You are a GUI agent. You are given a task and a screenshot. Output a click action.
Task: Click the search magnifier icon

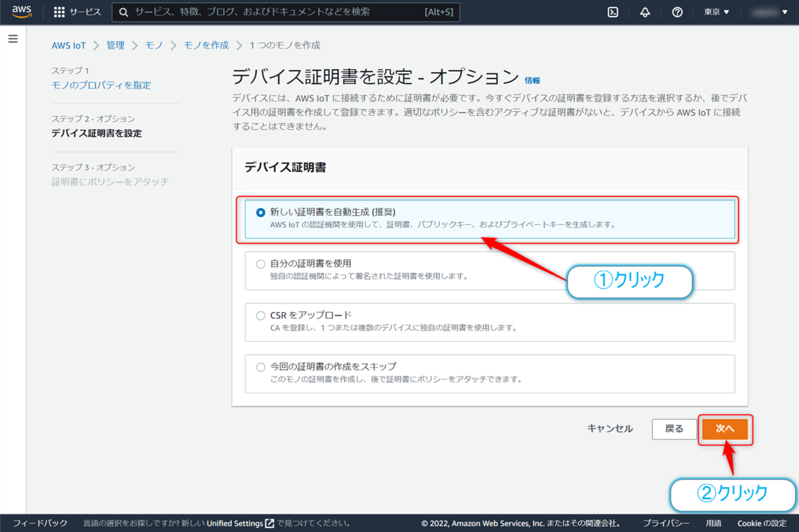click(124, 12)
